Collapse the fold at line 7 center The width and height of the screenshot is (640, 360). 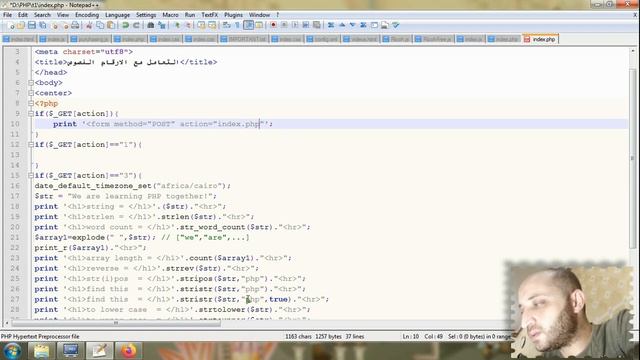click(x=31, y=93)
